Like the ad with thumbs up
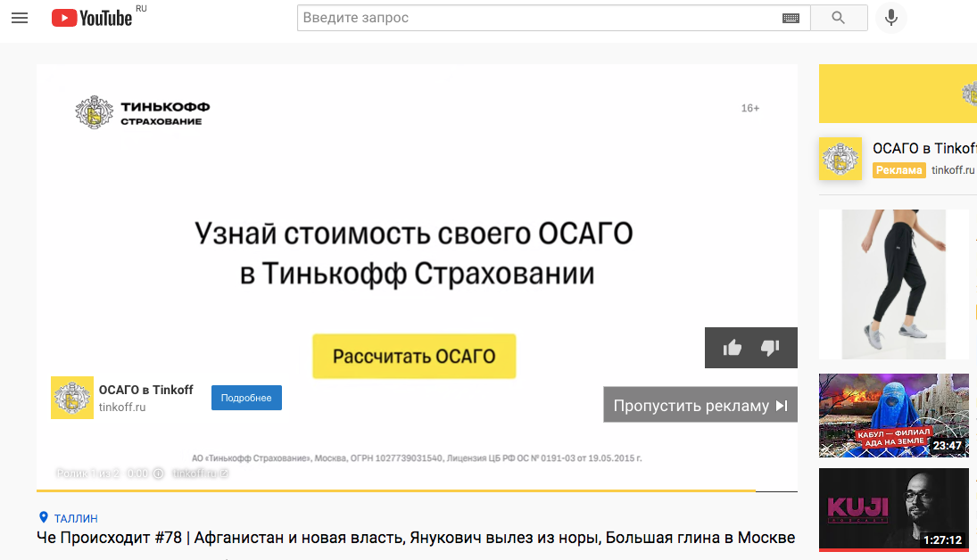Viewport: 977px width, 560px height. pyautogui.click(x=733, y=348)
